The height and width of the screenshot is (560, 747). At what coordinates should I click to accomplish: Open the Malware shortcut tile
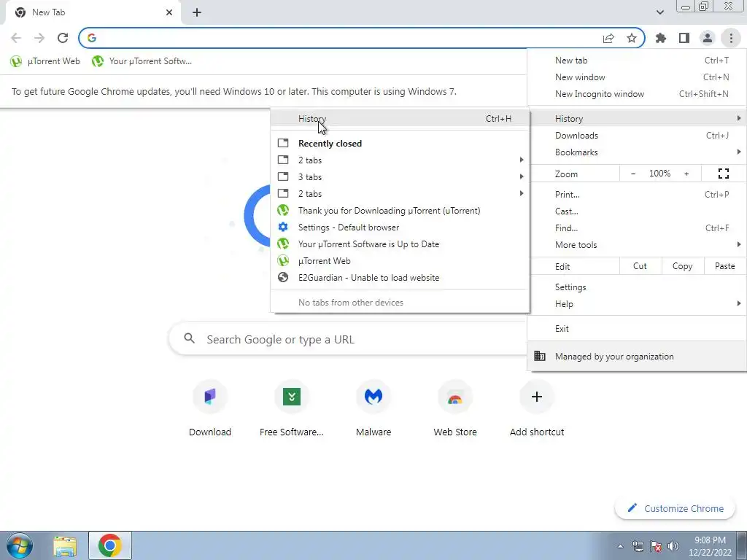(x=373, y=408)
